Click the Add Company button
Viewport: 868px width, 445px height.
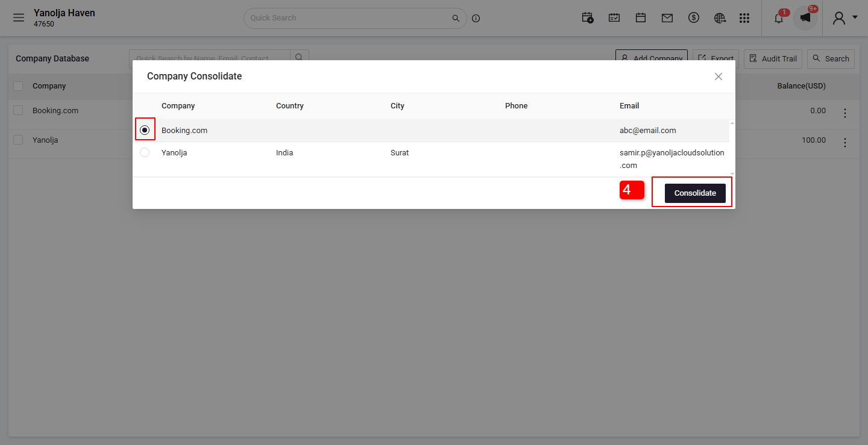click(x=652, y=58)
